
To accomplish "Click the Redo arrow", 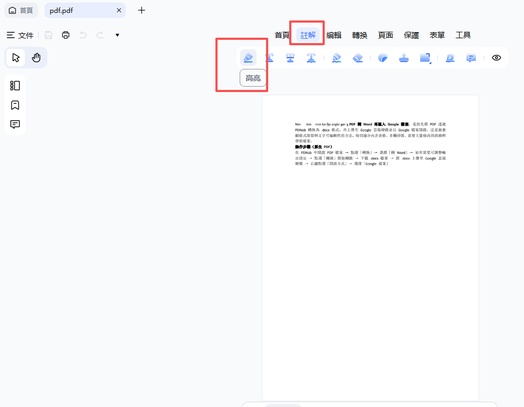I will pyautogui.click(x=100, y=35).
